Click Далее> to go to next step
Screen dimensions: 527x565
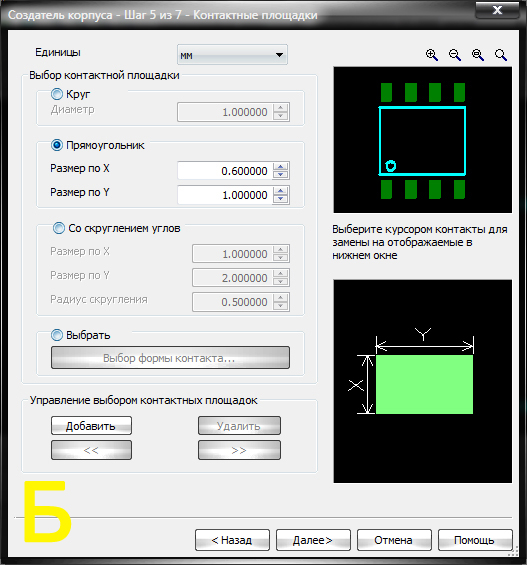313,540
